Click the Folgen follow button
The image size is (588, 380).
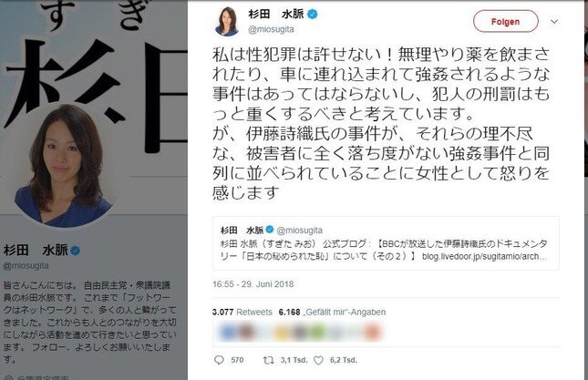click(506, 21)
